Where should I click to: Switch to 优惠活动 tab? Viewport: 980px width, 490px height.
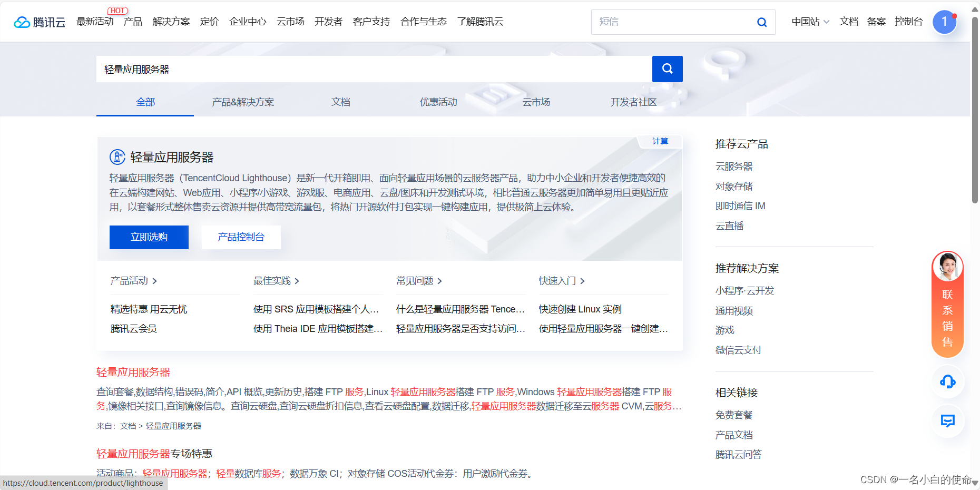click(438, 102)
